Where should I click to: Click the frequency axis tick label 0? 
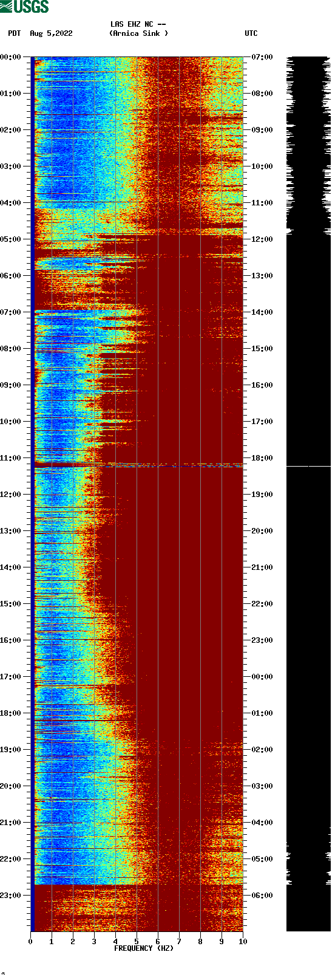(30, 942)
